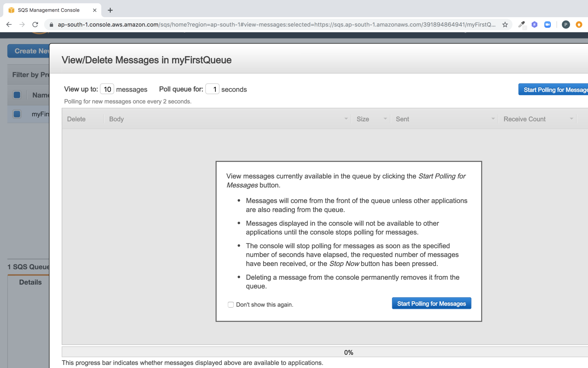
Task: Open the eyedropper extension icon
Action: tap(521, 25)
